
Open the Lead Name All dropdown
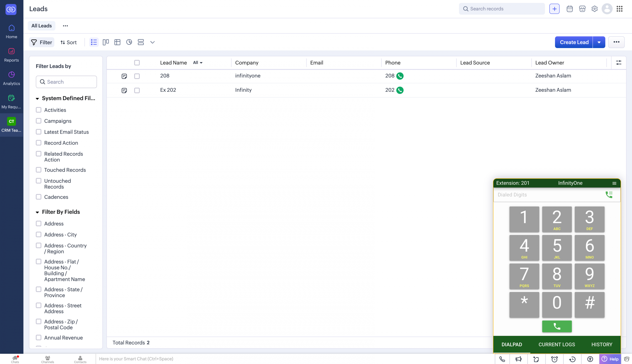click(198, 63)
